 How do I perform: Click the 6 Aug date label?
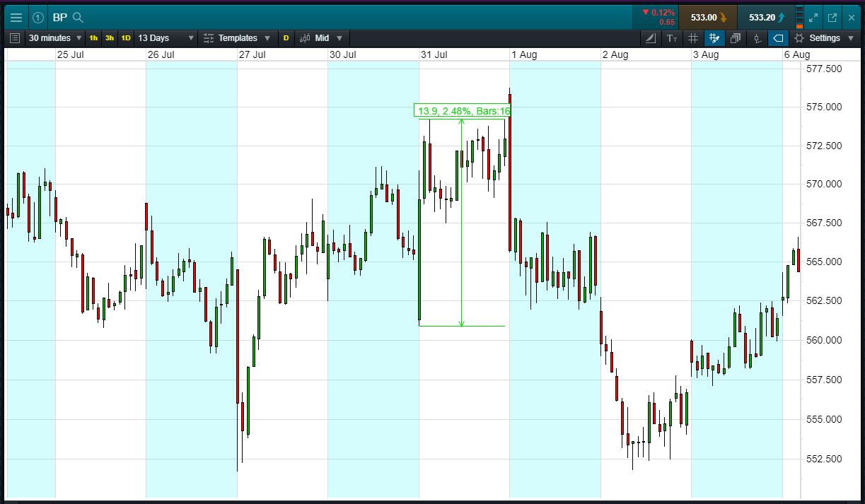(x=797, y=54)
